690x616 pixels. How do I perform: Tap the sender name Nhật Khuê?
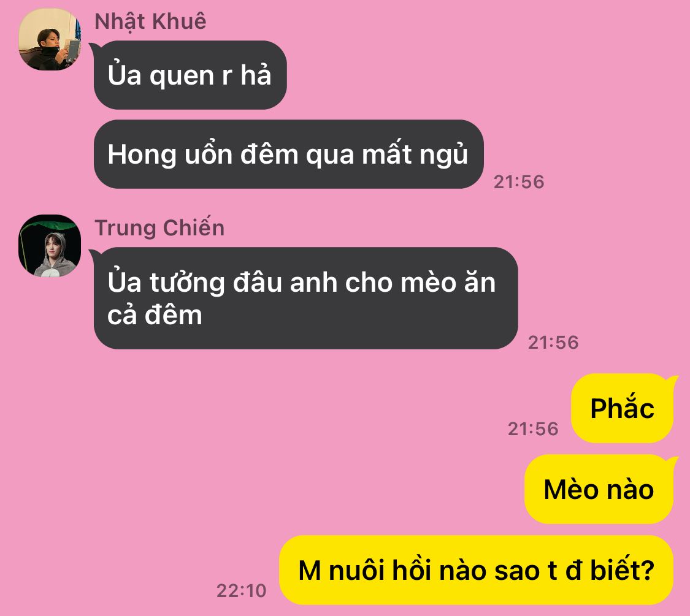coord(150,22)
